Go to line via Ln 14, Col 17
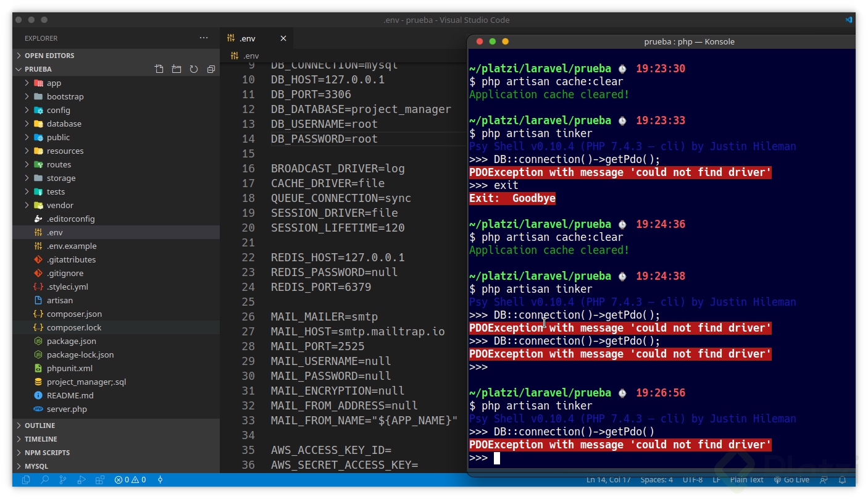This screenshot has width=868, height=499. coord(609,480)
